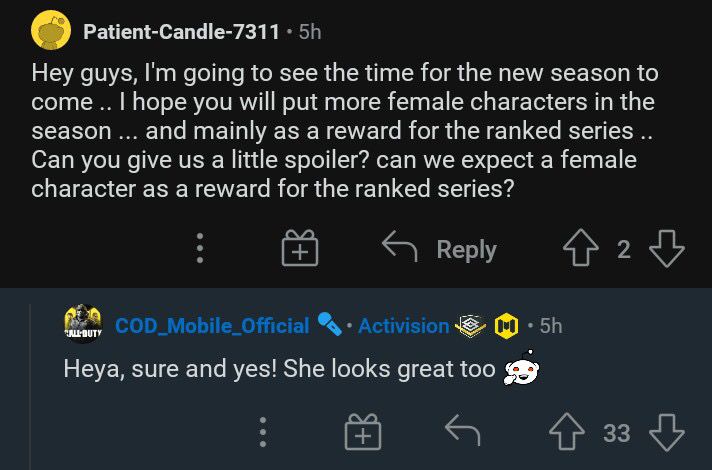
Task: Downvote the COD_Mobile_Official reply
Action: click(x=667, y=432)
